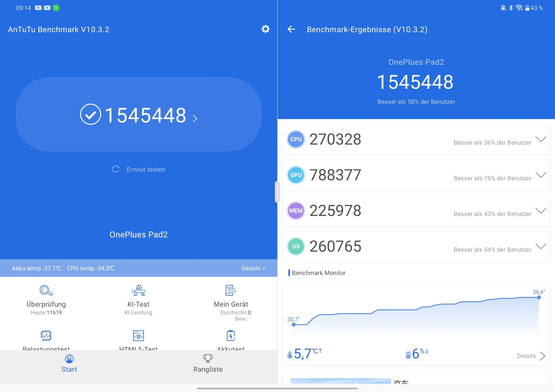
Task: Tap the 36,4° end point on temperature graph
Action: [539, 298]
